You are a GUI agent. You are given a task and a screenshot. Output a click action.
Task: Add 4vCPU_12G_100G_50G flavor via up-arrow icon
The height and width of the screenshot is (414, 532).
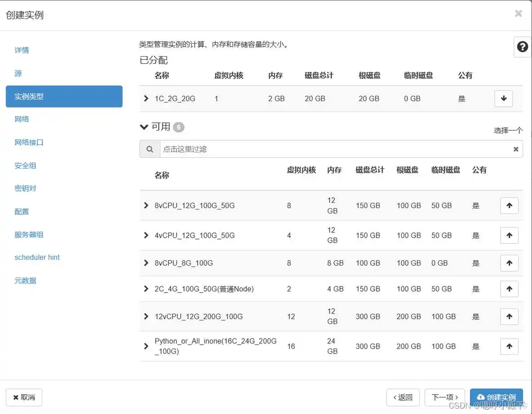pyautogui.click(x=509, y=235)
